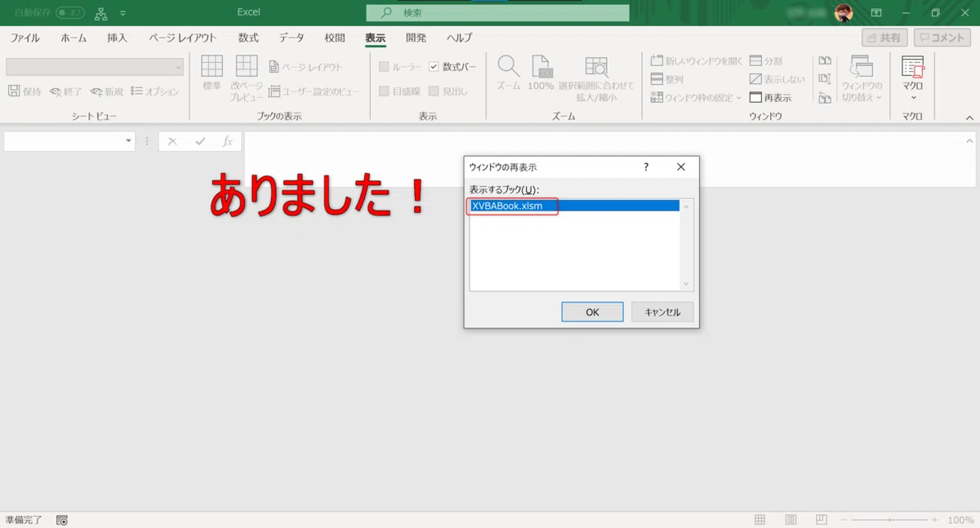Image resolution: width=980 pixels, height=528 pixels.
Task: Switch to the Home (ホーム) tab
Action: tap(73, 38)
